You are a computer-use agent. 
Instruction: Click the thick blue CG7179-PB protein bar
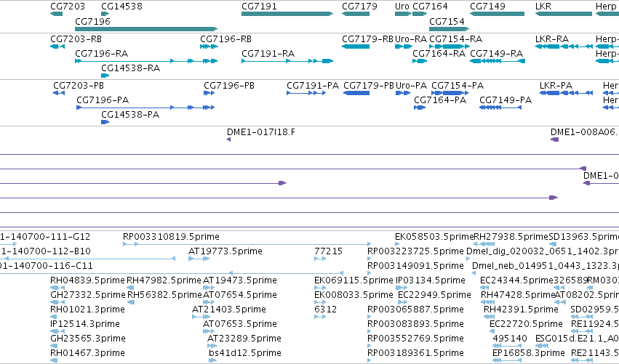pyautogui.click(x=356, y=93)
